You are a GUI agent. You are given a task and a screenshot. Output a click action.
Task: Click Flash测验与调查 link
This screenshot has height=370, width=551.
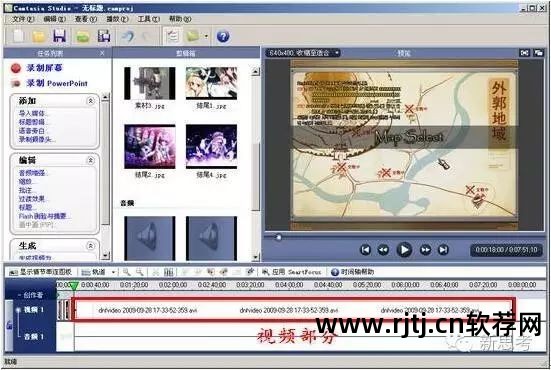(x=45, y=216)
